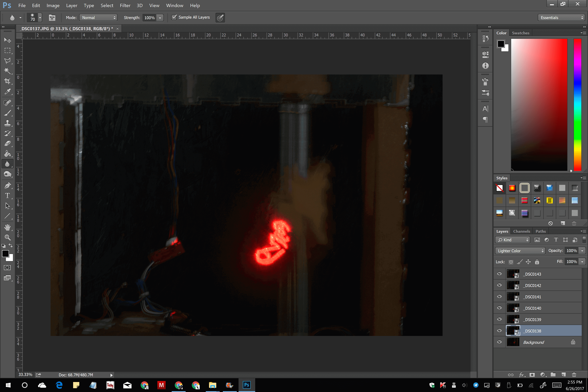The image size is (588, 392).
Task: Open the Lighter Color blend mode dropdown
Action: point(520,251)
